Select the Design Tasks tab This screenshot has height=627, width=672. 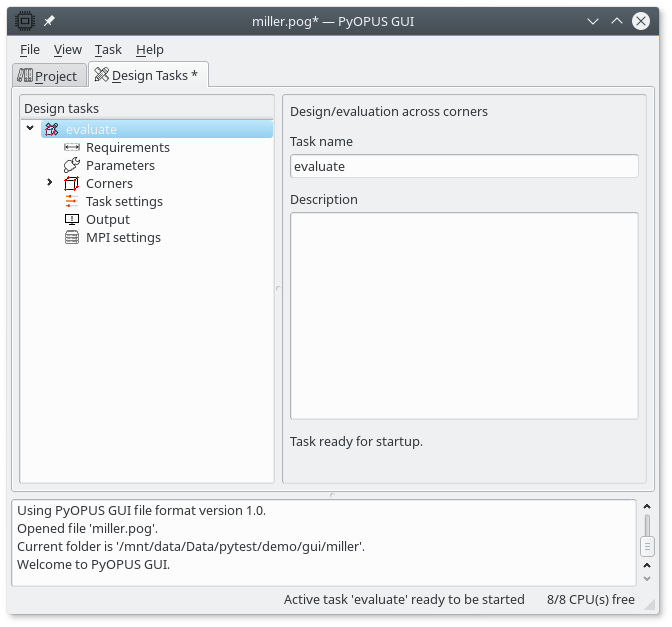[147, 75]
